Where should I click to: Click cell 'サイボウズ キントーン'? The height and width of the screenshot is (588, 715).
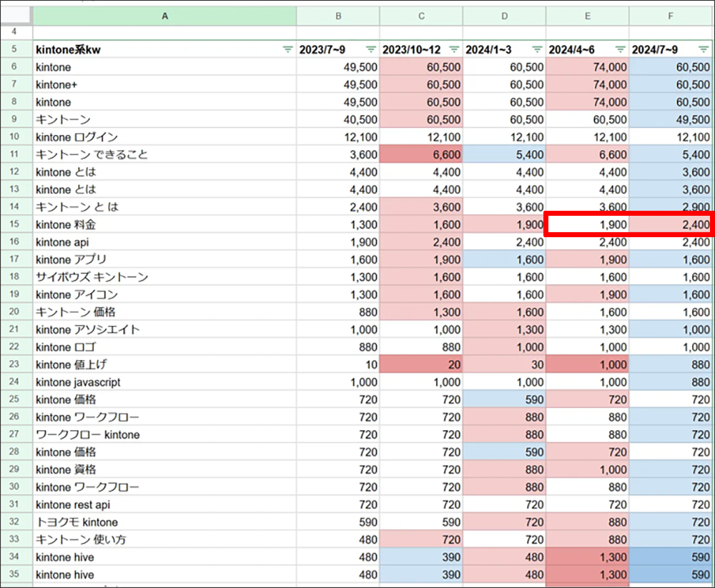[164, 277]
